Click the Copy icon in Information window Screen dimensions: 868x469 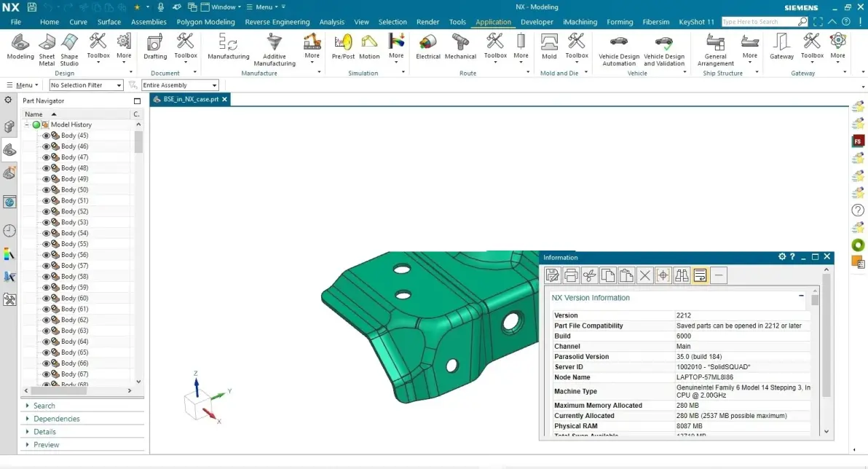pos(608,275)
